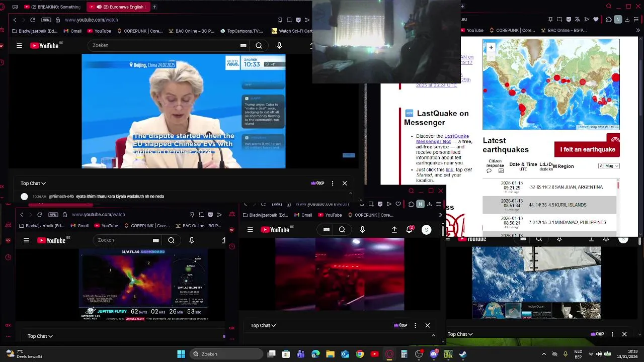Open the All Mag magnitude dropdown
This screenshot has width=644, height=362.
(x=609, y=166)
